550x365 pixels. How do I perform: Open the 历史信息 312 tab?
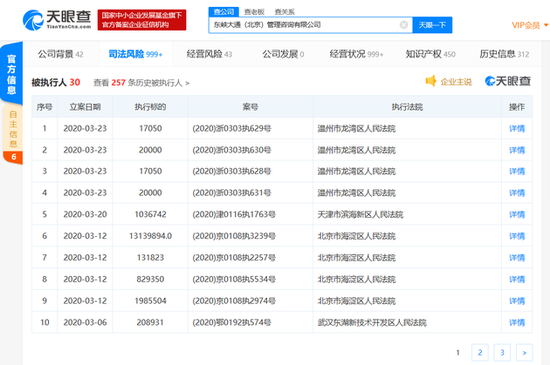504,54
